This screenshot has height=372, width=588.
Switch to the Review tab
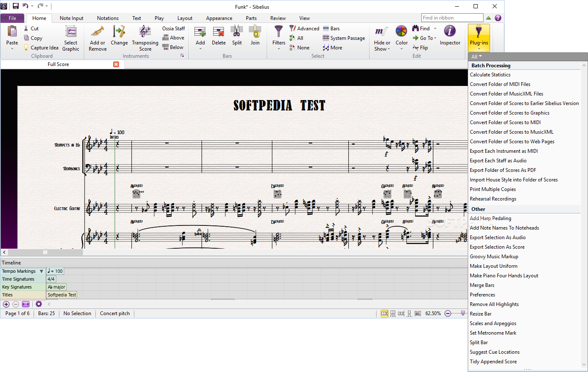tap(278, 18)
